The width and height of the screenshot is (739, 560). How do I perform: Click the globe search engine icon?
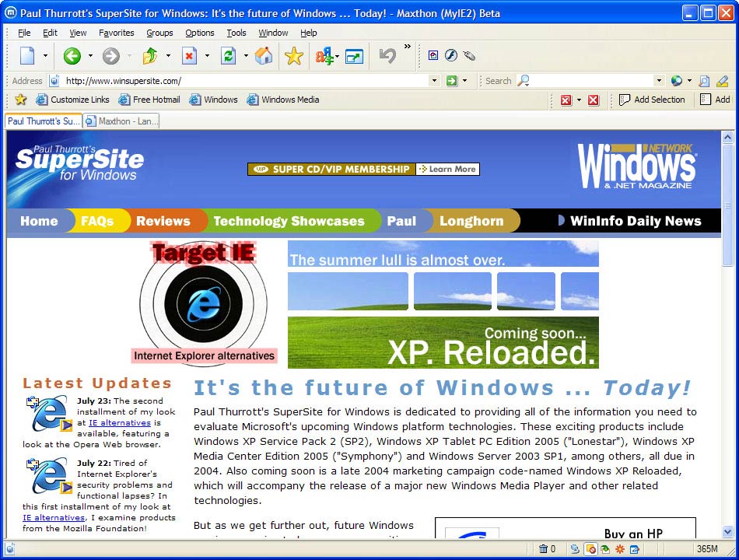click(x=676, y=81)
